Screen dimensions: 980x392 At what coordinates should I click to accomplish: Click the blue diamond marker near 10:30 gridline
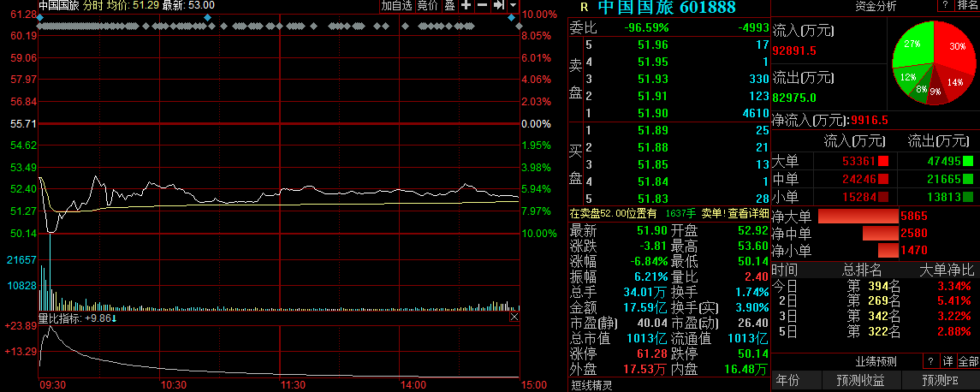click(207, 17)
